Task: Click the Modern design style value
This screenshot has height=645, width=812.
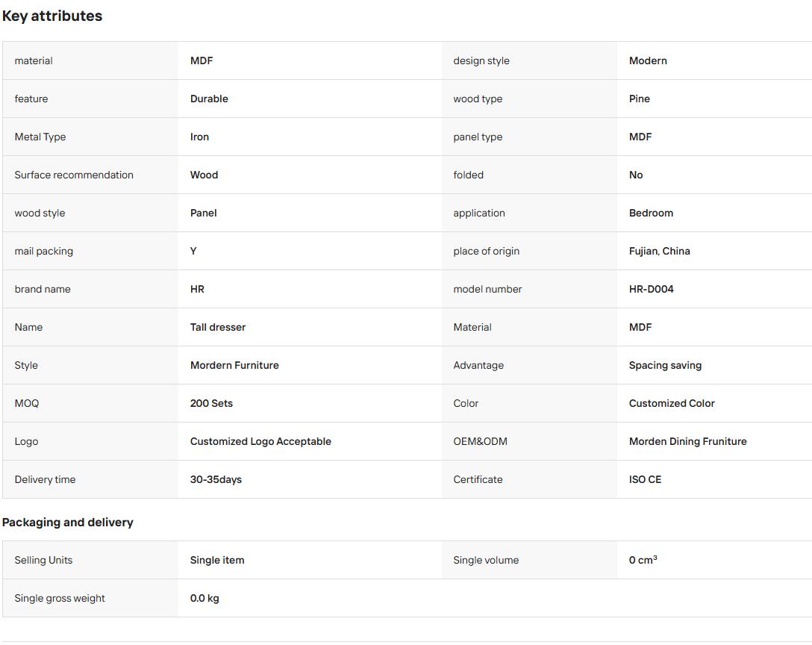Action: pos(648,60)
